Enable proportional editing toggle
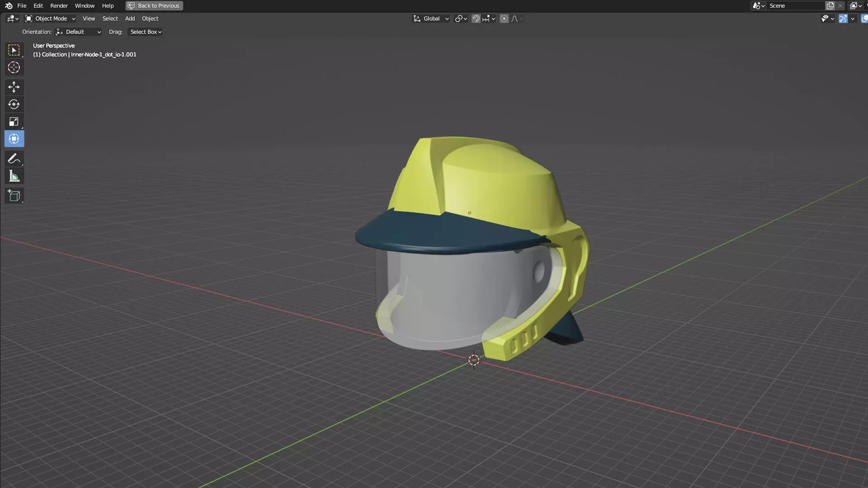The image size is (868, 488). [504, 19]
